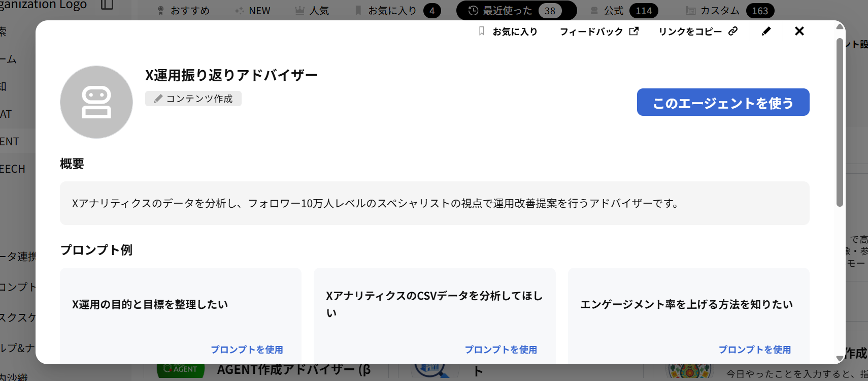Select the 公式 tab
The width and height of the screenshot is (868, 381).
pos(624,11)
